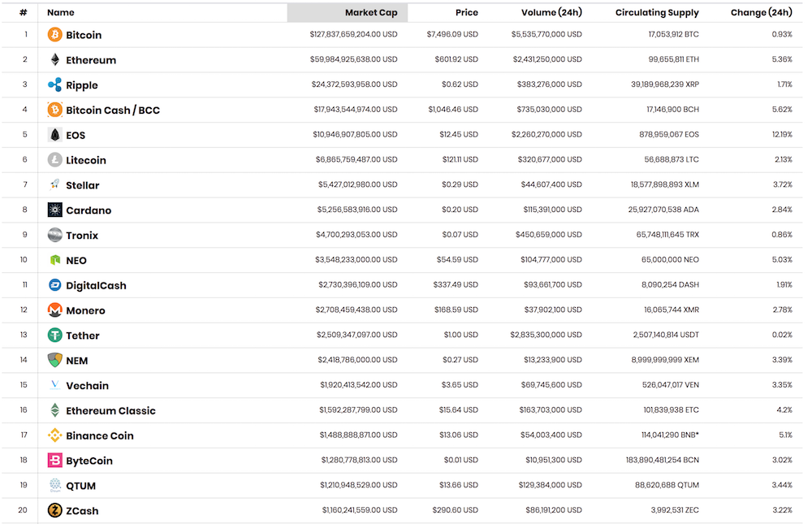812x524 pixels.
Task: Click the ByteCoin pink logo icon
Action: tap(55, 460)
